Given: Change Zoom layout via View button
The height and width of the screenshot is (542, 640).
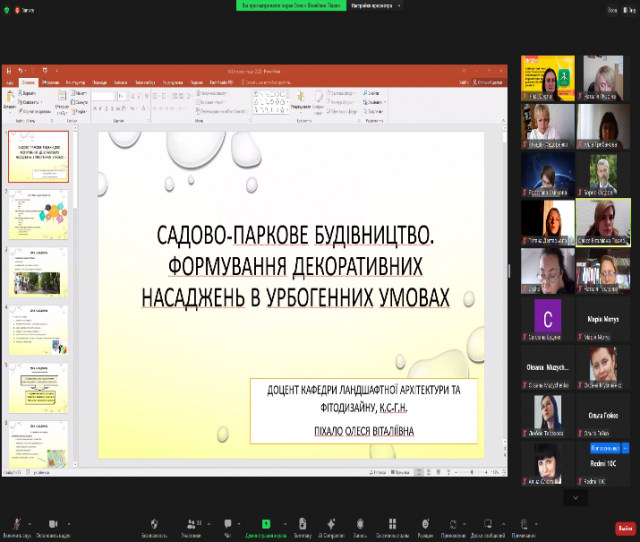Looking at the screenshot, I should click(630, 10).
